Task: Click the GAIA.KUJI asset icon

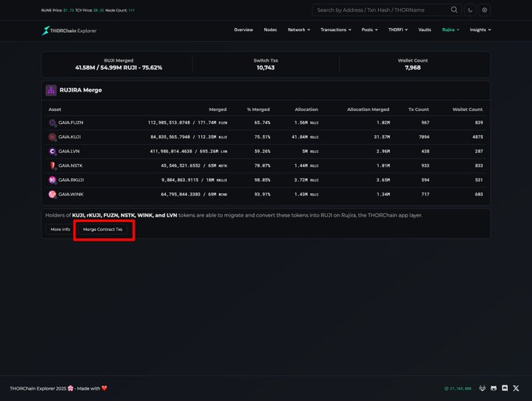Action: tap(52, 137)
